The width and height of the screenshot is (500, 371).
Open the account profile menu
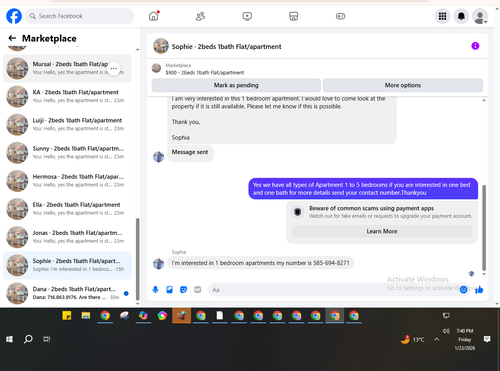click(480, 16)
